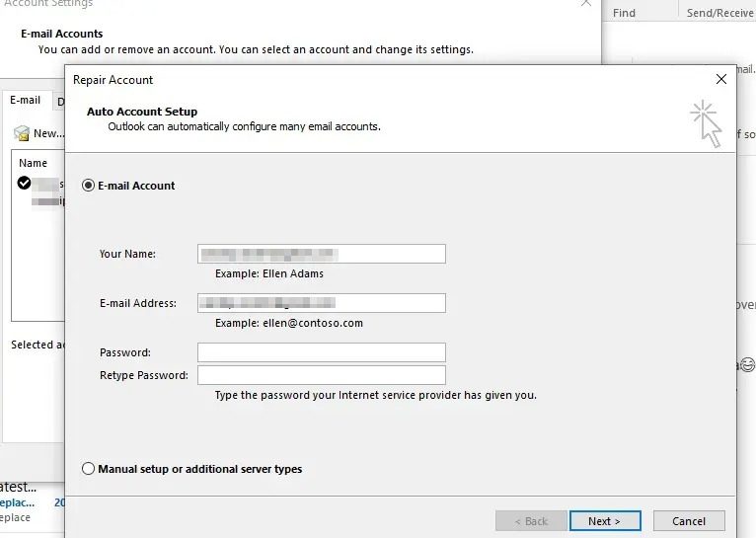The height and width of the screenshot is (538, 756).
Task: Choose Manual setup or additional server types
Action: point(89,469)
